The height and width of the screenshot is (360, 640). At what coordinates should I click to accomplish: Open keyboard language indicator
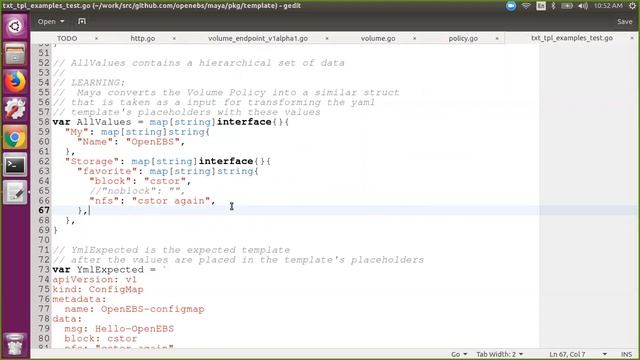click(541, 6)
